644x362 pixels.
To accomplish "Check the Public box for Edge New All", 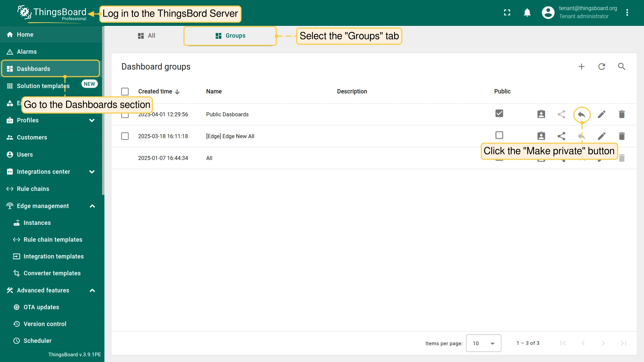I will point(499,135).
